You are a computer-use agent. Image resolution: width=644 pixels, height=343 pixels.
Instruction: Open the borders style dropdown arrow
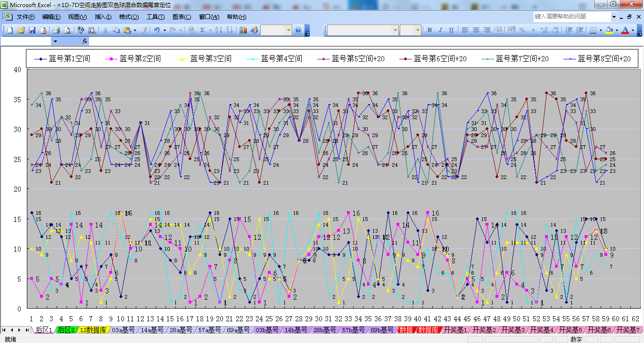click(601, 30)
